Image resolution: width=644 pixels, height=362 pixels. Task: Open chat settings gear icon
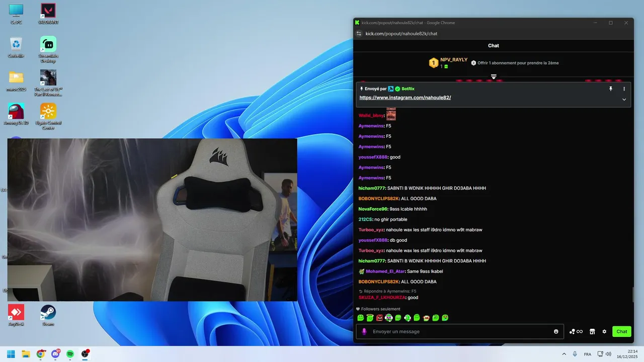tap(604, 331)
